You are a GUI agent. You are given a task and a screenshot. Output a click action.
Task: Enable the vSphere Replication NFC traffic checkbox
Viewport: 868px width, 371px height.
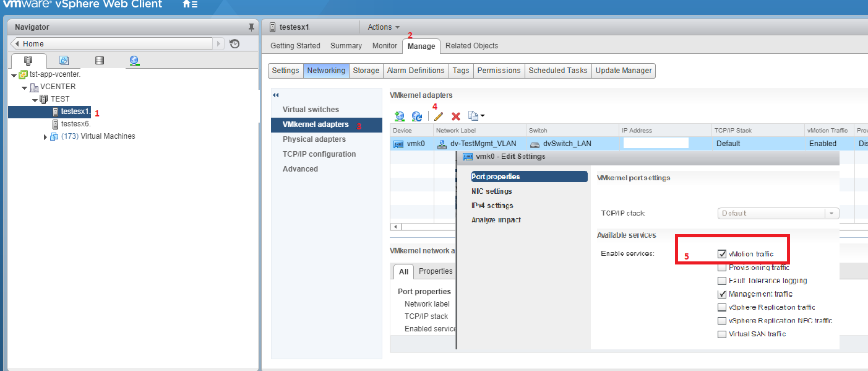click(x=722, y=321)
